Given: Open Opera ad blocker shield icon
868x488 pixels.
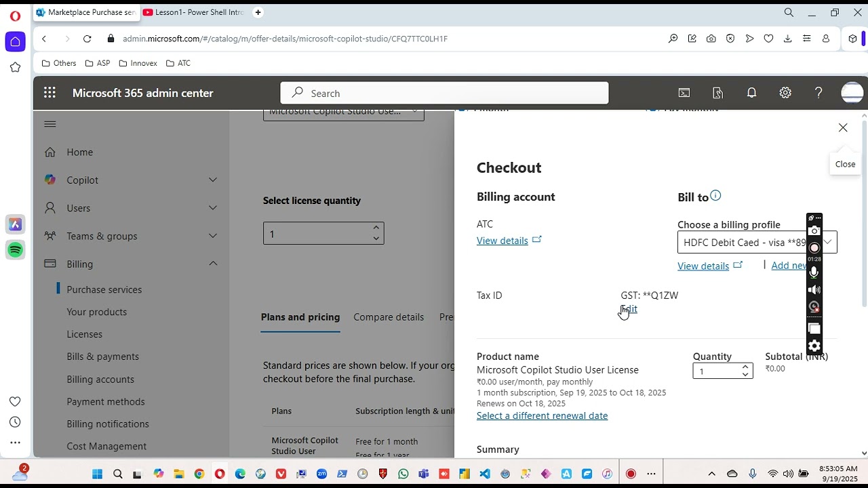Looking at the screenshot, I should pyautogui.click(x=730, y=39).
